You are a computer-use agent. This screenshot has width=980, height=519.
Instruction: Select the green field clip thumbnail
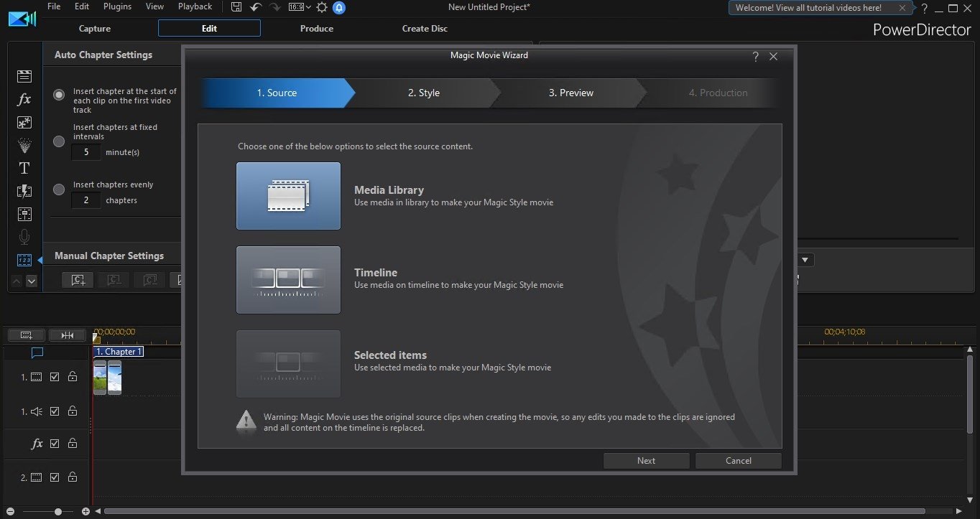(x=100, y=378)
